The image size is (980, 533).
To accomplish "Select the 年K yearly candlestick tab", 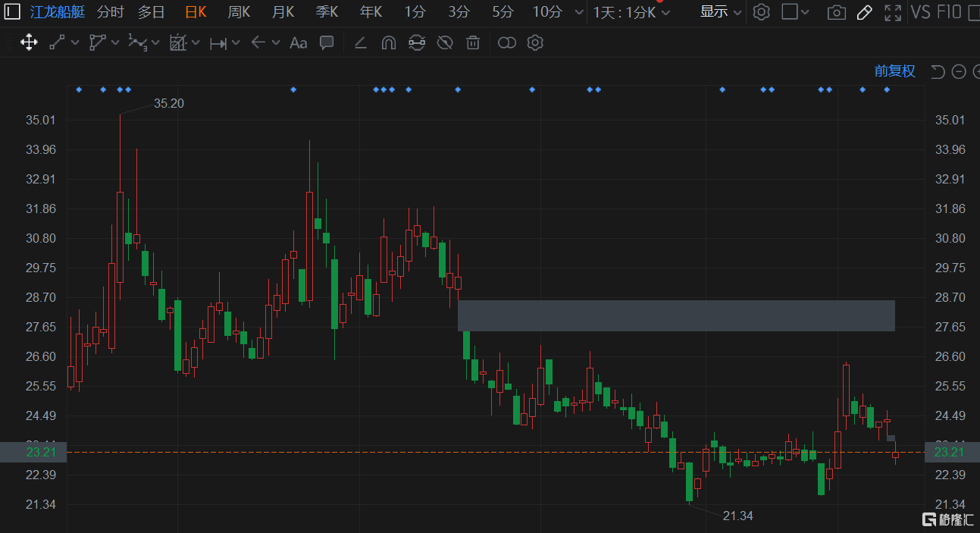I will point(371,11).
